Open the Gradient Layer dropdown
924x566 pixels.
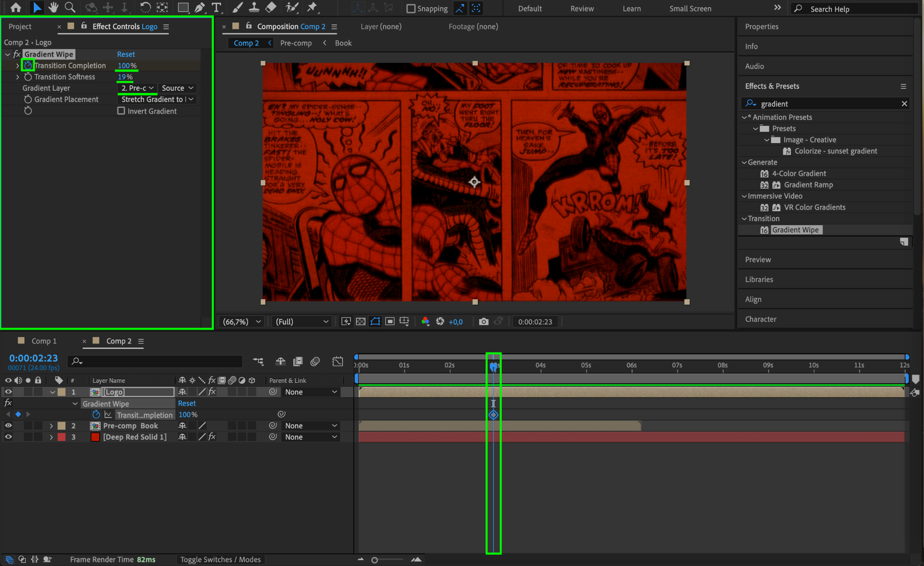[x=137, y=88]
